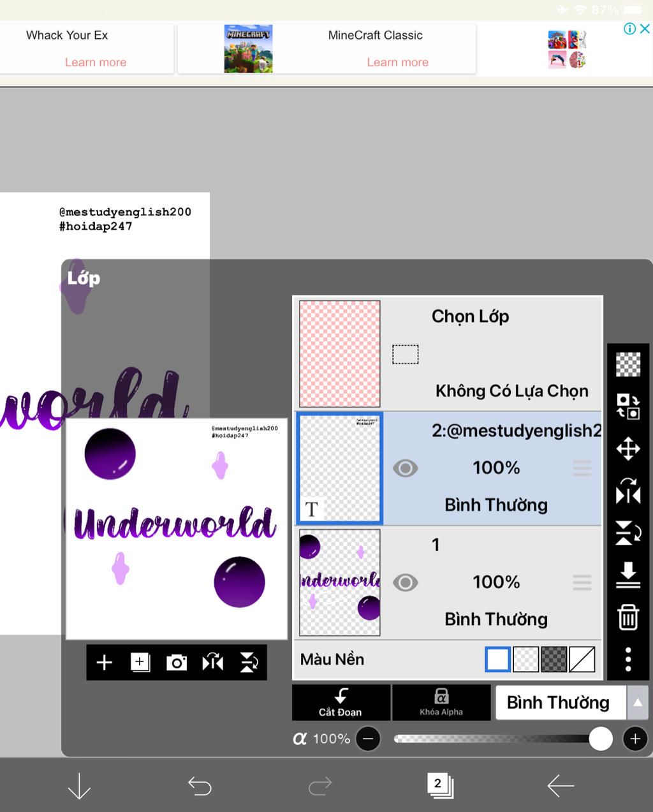Delete layer with the trash icon
The width and height of the screenshot is (653, 812).
628,617
